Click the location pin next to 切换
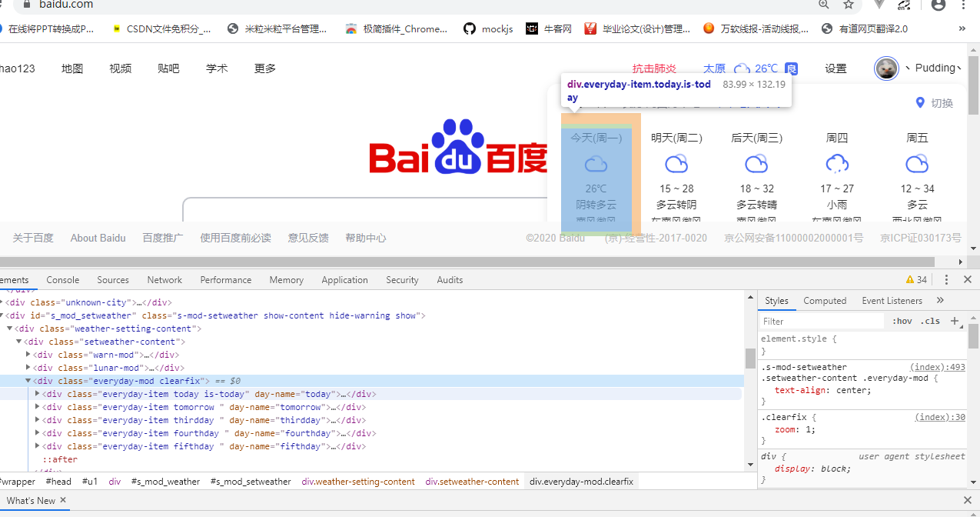The height and width of the screenshot is (517, 980). pos(920,102)
